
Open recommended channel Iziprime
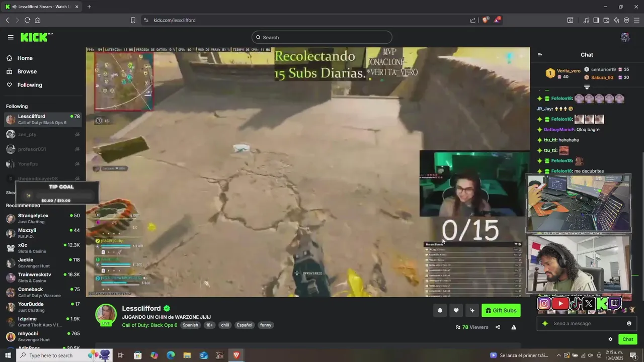coord(43,322)
